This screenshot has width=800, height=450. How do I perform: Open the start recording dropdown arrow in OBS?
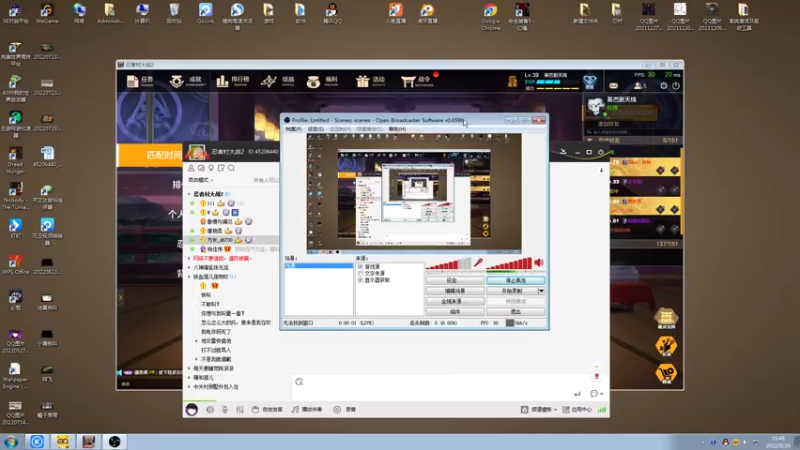tap(541, 291)
